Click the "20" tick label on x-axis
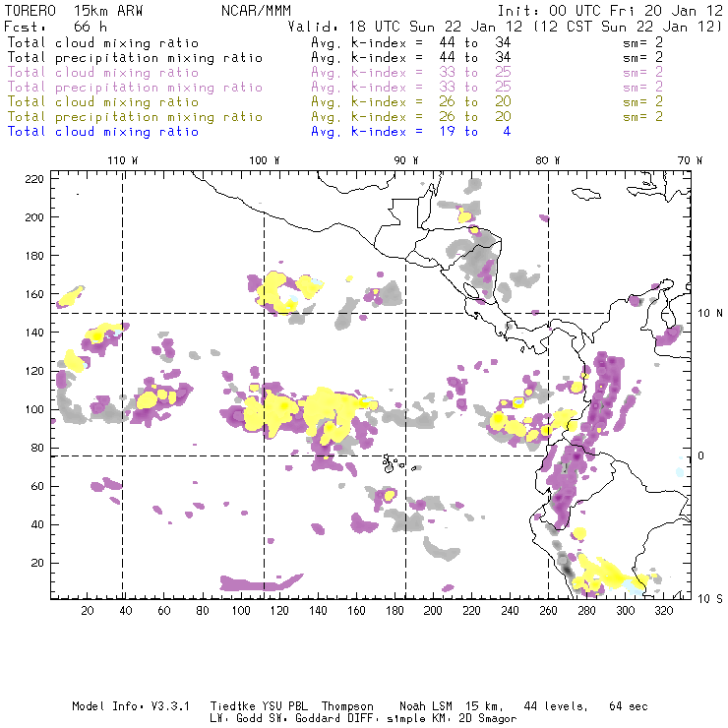The width and height of the screenshot is (728, 728). tap(88, 610)
